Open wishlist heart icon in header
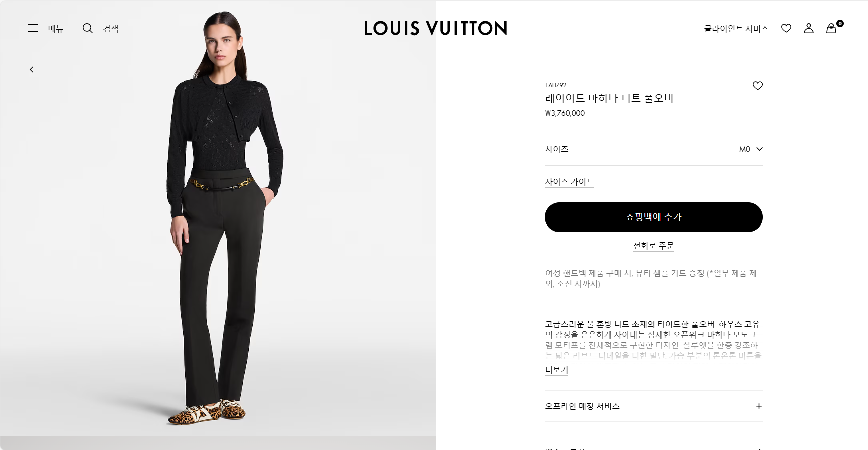 [x=786, y=28]
